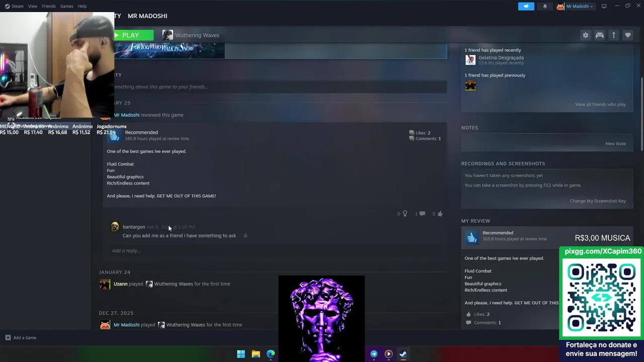Click the blue announcements megaphone button
This screenshot has height=362, width=644.
[x=526, y=6]
